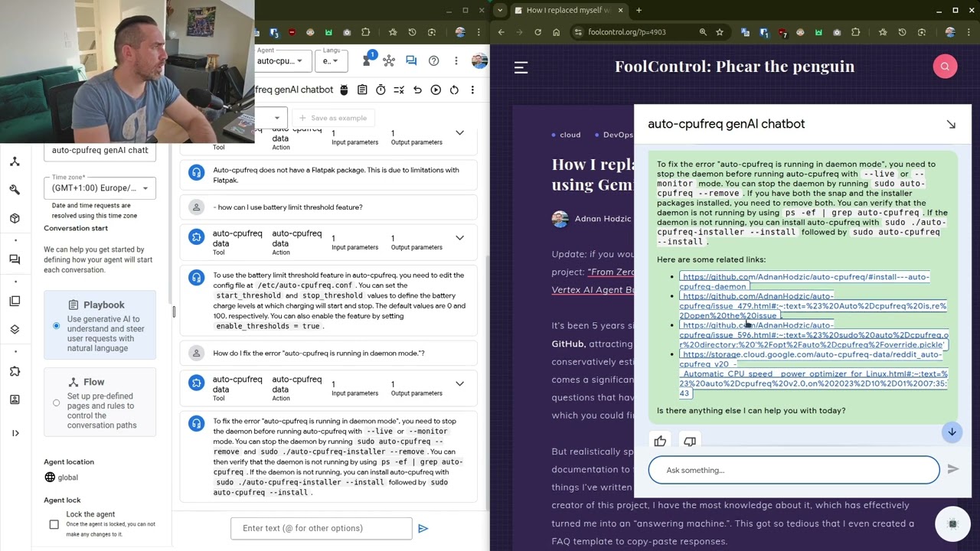Image resolution: width=980 pixels, height=551 pixels.
Task: Click the checklist rule icon in the simulator toolbar
Action: pyautogui.click(x=399, y=90)
